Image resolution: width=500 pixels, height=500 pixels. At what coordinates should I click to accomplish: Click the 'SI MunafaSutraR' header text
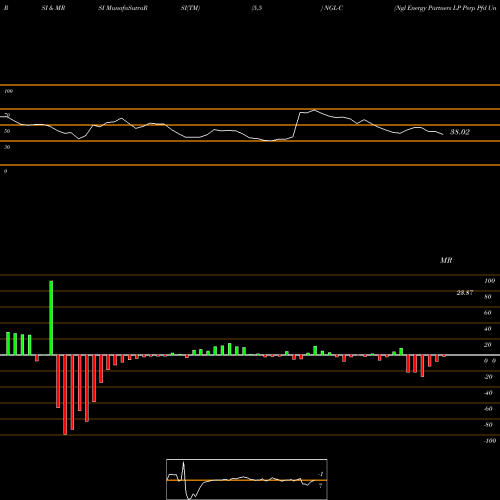click(123, 8)
